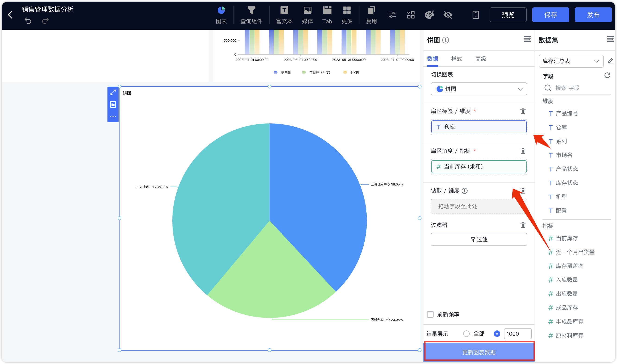Image resolution: width=617 pixels, height=364 pixels.
Task: Insert a 富文本 rich text block
Action: [284, 15]
